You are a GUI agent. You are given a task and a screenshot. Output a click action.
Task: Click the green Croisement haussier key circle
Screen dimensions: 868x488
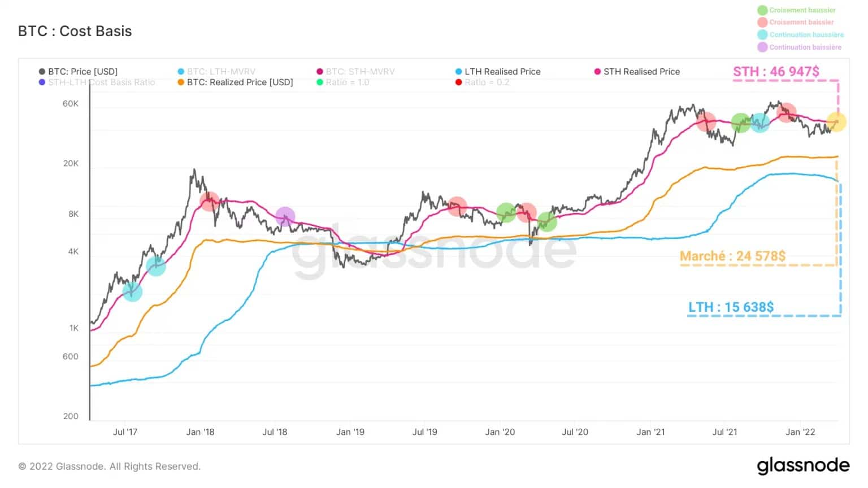coord(762,10)
